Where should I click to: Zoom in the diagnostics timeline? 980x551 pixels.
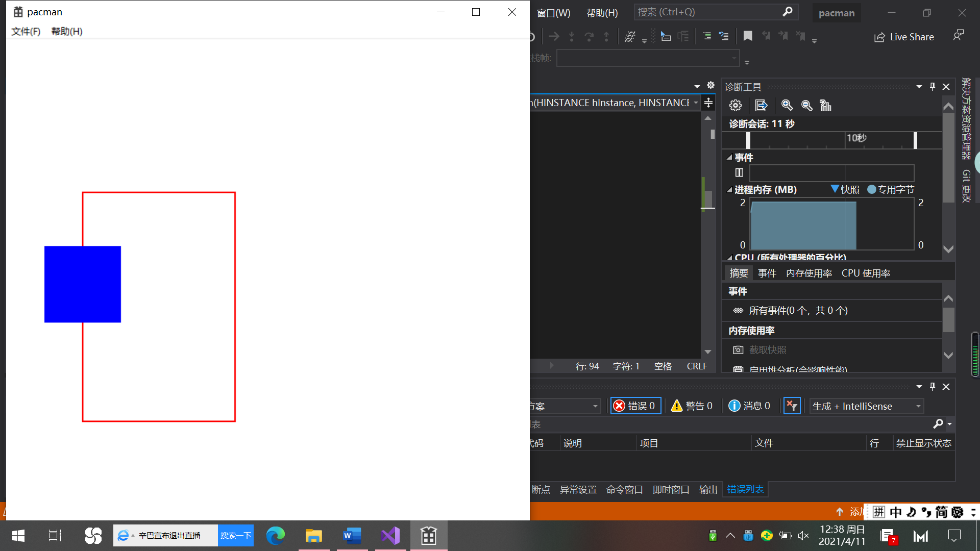pos(787,105)
